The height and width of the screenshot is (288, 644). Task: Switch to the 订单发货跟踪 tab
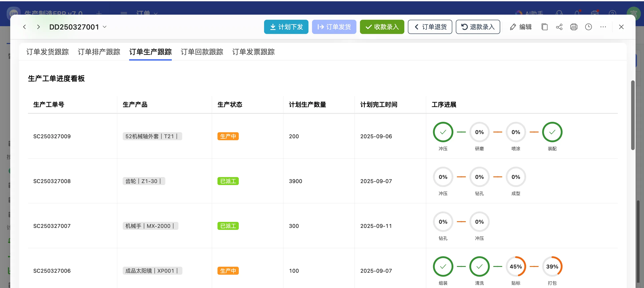coord(47,52)
